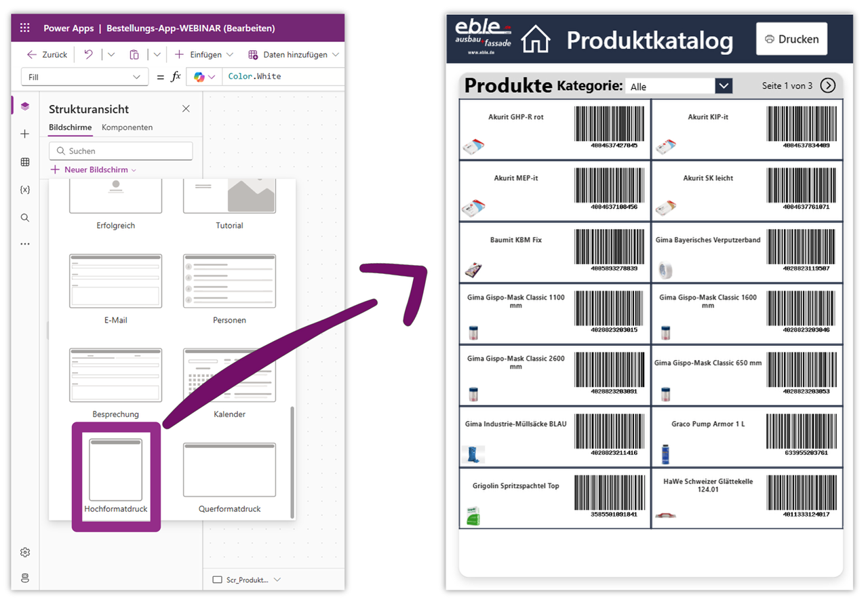This screenshot has width=868, height=604.
Task: Click the fx formula icon
Action: coord(176,77)
